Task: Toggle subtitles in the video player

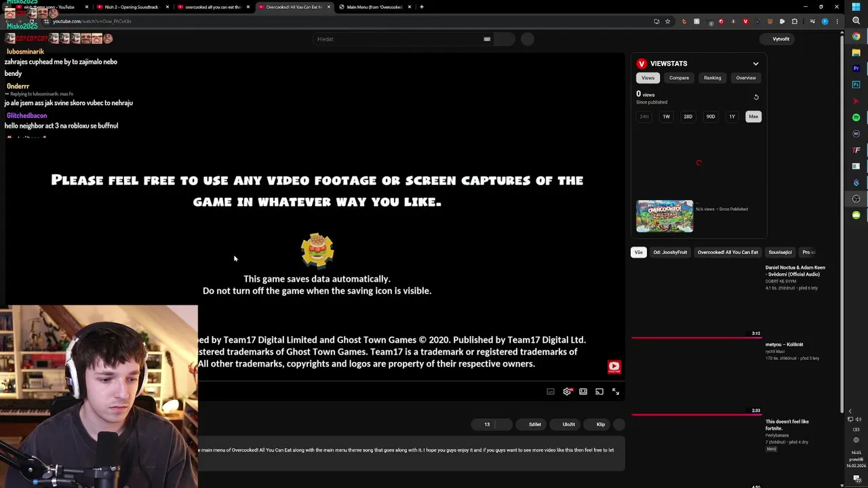Action: pos(551,391)
